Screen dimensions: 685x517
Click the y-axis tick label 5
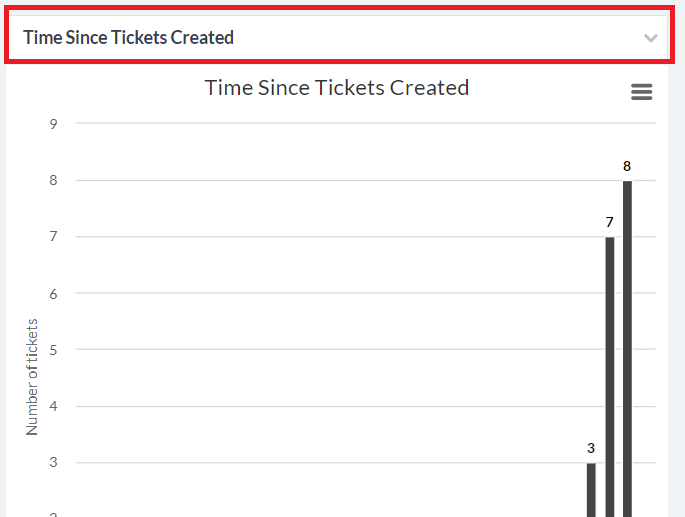[x=53, y=350]
